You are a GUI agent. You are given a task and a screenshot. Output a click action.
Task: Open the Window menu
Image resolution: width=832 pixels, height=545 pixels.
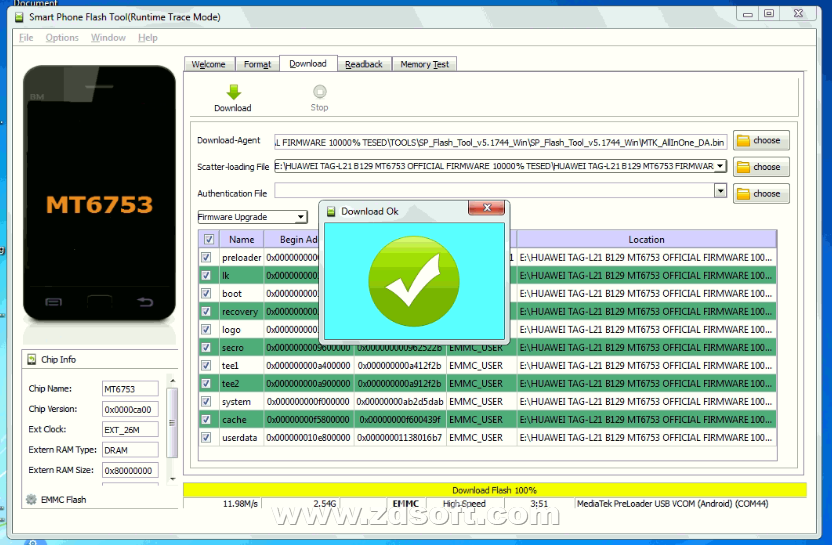point(108,38)
